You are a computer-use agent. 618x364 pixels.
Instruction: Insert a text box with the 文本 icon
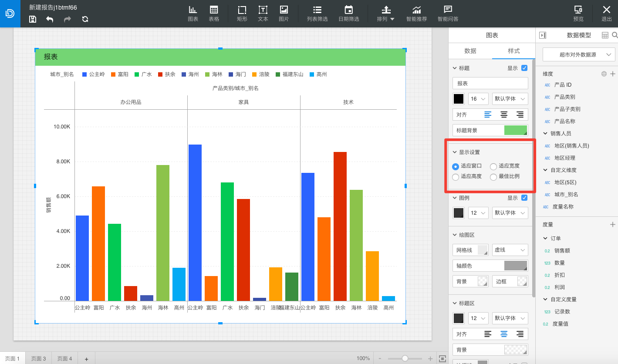coord(263,13)
